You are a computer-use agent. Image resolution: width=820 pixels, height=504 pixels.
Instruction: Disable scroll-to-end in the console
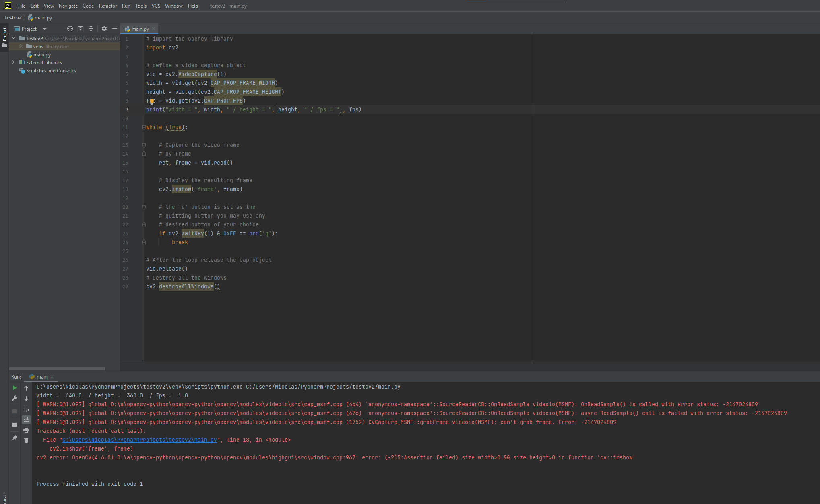point(26,419)
